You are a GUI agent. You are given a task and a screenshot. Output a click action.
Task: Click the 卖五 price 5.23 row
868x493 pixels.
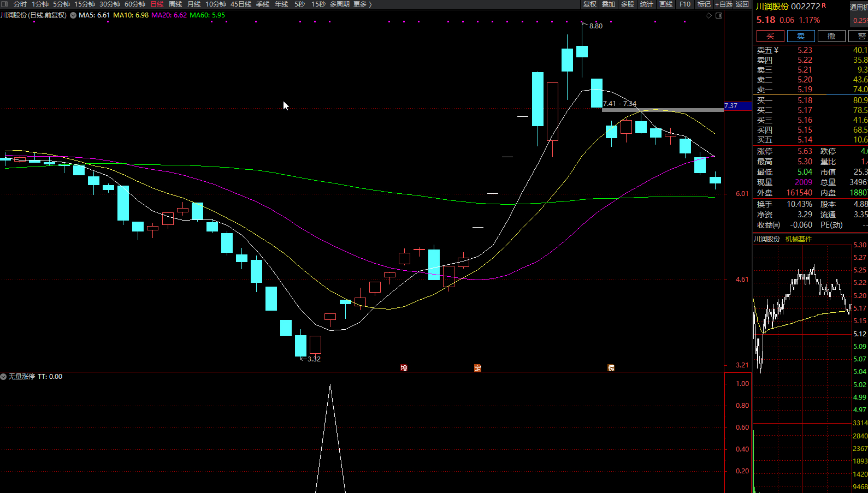coord(811,50)
